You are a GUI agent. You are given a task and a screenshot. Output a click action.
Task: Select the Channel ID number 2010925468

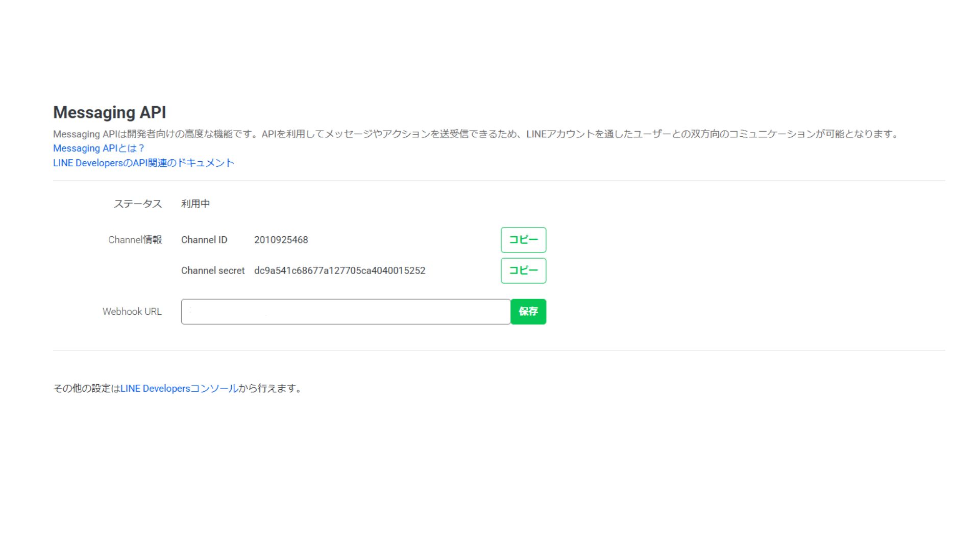(281, 240)
